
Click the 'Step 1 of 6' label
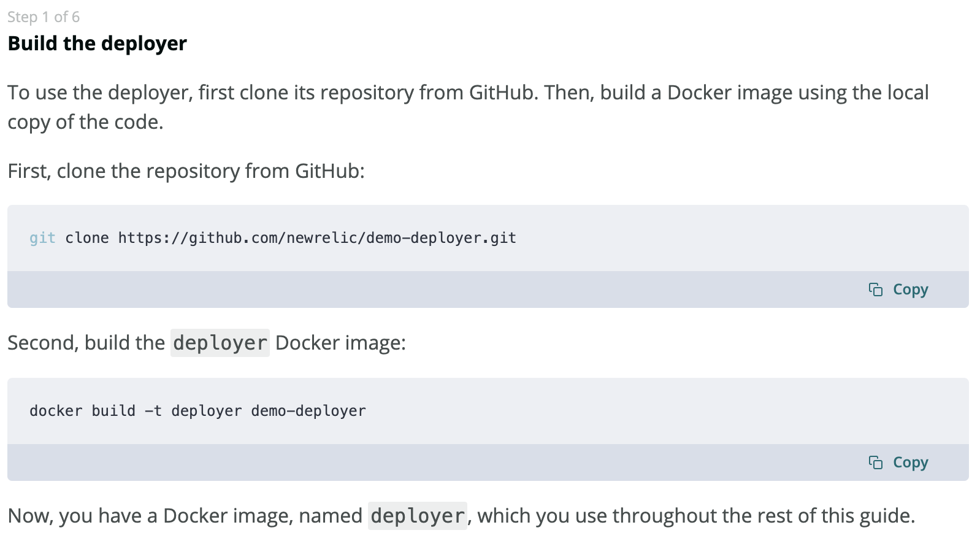pyautogui.click(x=43, y=17)
